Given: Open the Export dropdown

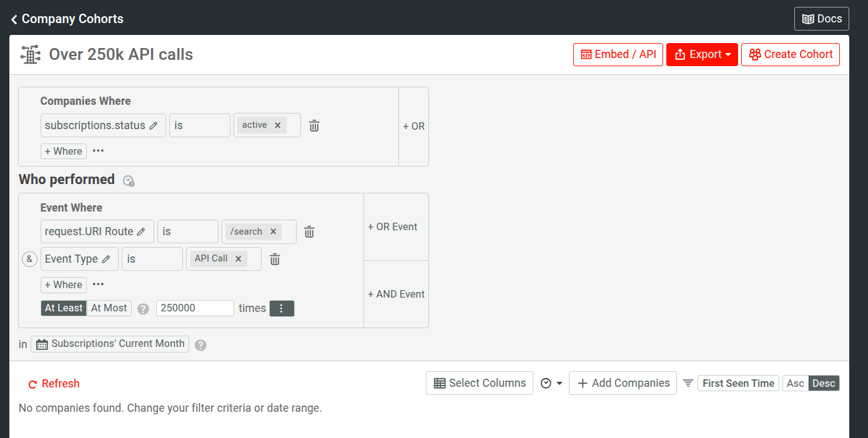Looking at the screenshot, I should tap(702, 54).
